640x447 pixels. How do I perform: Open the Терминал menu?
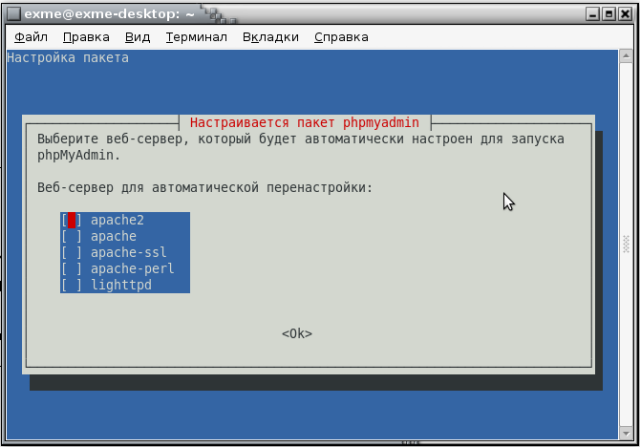click(x=196, y=37)
